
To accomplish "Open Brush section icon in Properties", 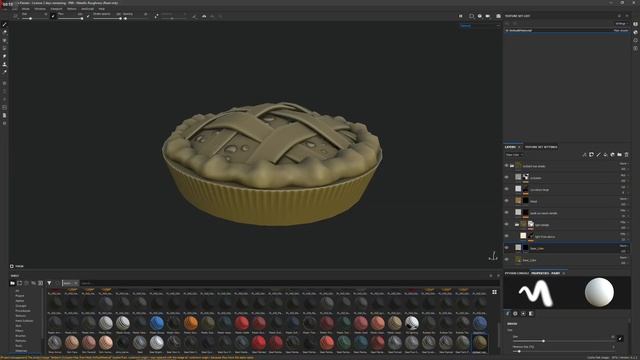I will 508,313.
